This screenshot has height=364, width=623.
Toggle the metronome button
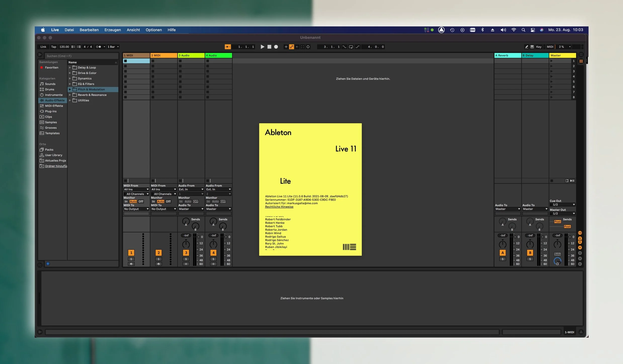point(99,47)
